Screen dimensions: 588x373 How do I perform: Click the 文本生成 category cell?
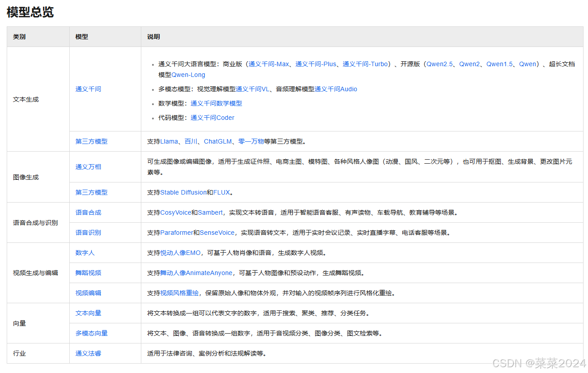click(x=38, y=99)
